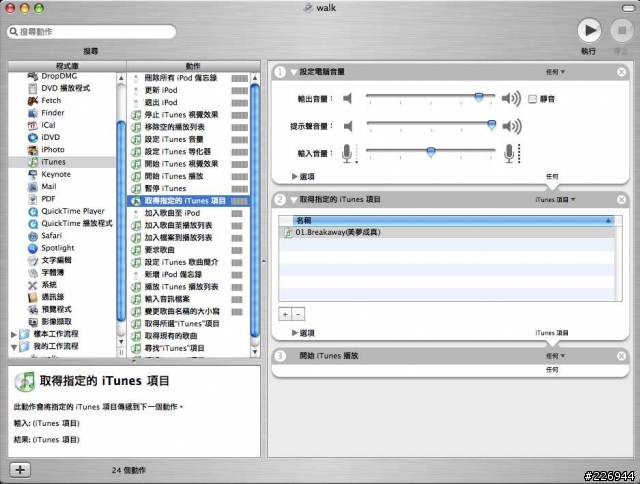This screenshot has width=640, height=484.
Task: Select DropDMG in the library list
Action: pyautogui.click(x=59, y=76)
